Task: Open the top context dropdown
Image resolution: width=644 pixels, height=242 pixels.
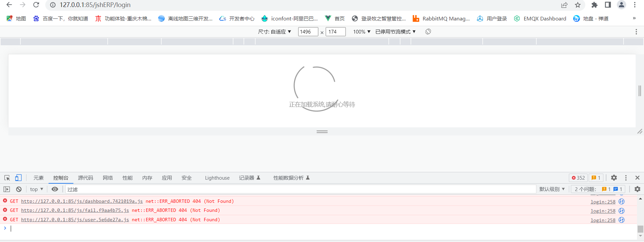Action: point(37,189)
